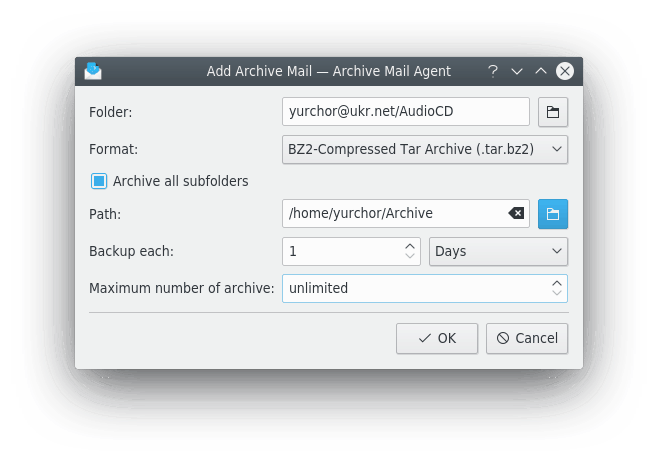Viewport: 658px width, 462px height.
Task: Maximize the dialog with the up chevron
Action: pos(541,71)
